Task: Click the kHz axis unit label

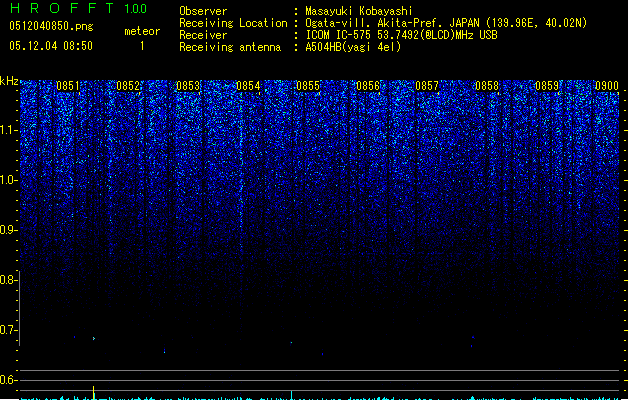Action: point(9,81)
